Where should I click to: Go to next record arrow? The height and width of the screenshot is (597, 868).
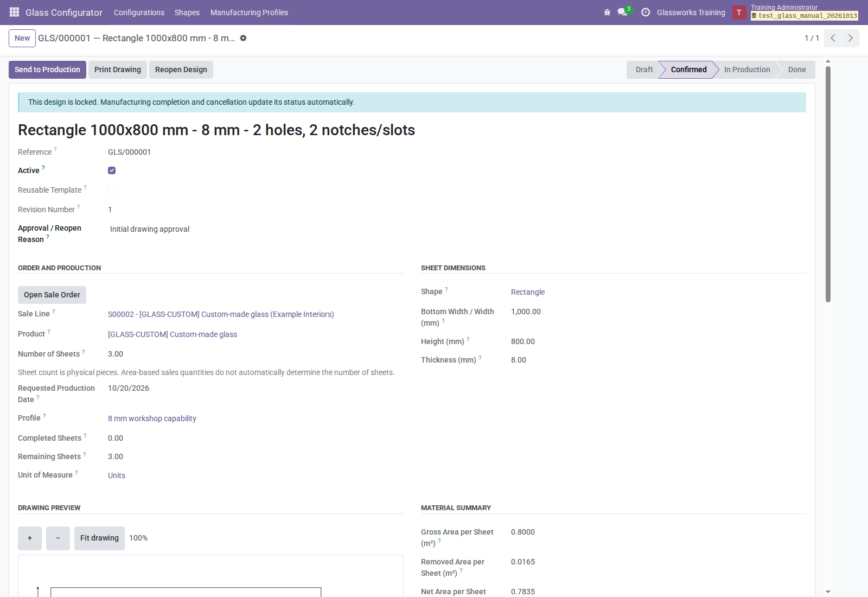point(851,38)
